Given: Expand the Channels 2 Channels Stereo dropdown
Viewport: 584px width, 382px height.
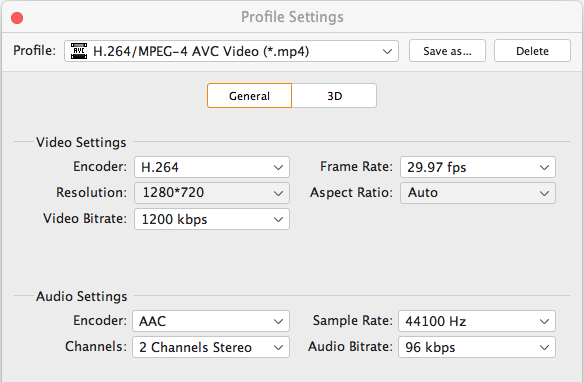Looking at the screenshot, I should click(211, 347).
